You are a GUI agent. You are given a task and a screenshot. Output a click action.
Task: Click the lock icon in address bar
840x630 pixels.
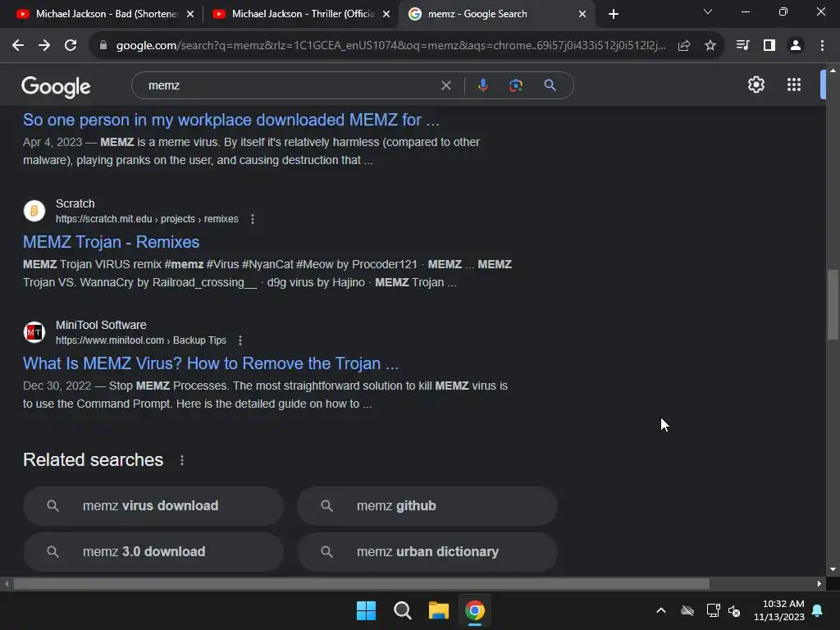pos(103,46)
